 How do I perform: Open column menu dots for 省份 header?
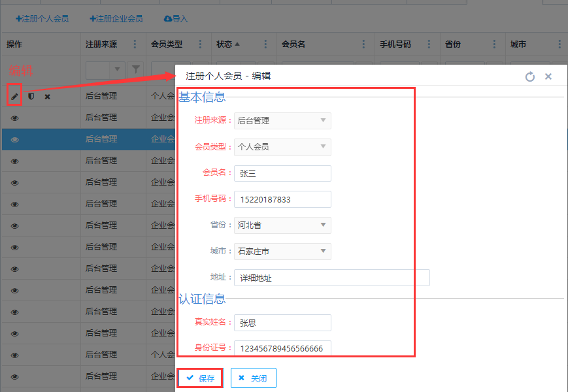click(x=495, y=44)
